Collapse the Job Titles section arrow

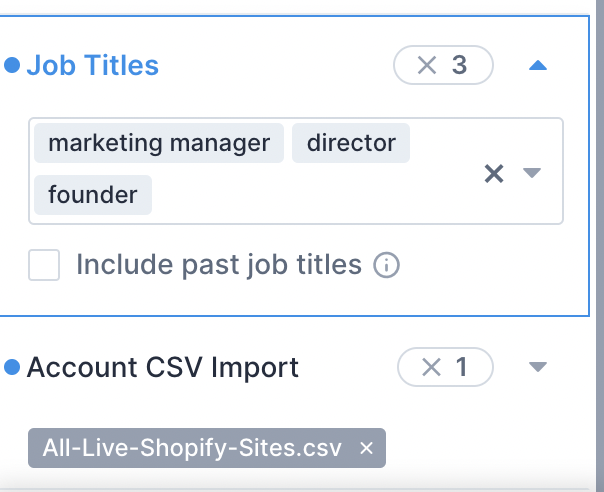(x=538, y=65)
